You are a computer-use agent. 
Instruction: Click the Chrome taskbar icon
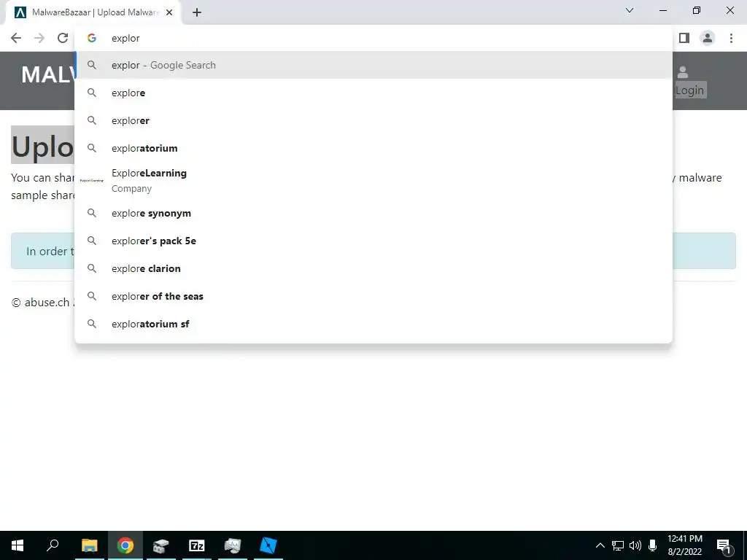coord(125,545)
